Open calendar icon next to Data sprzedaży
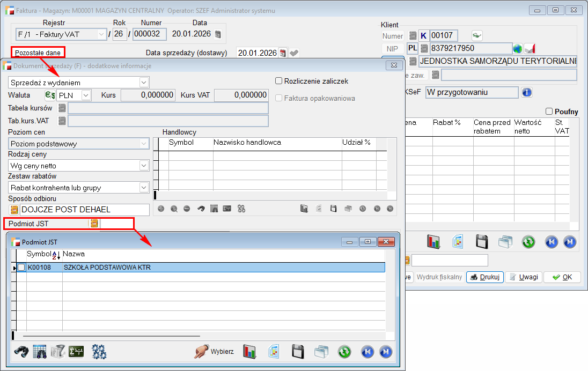The image size is (588, 371). coord(283,53)
